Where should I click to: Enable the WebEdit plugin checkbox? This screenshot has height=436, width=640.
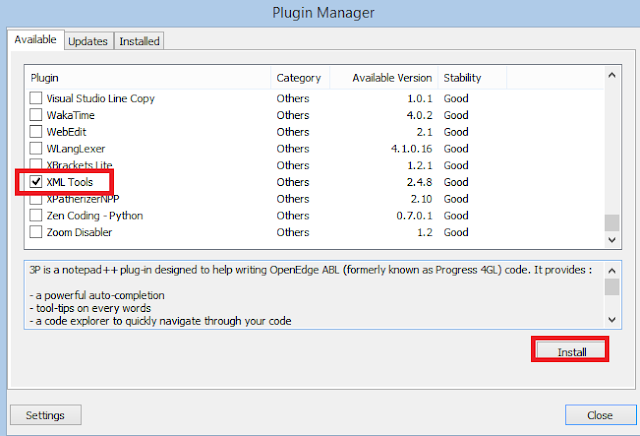point(37,132)
